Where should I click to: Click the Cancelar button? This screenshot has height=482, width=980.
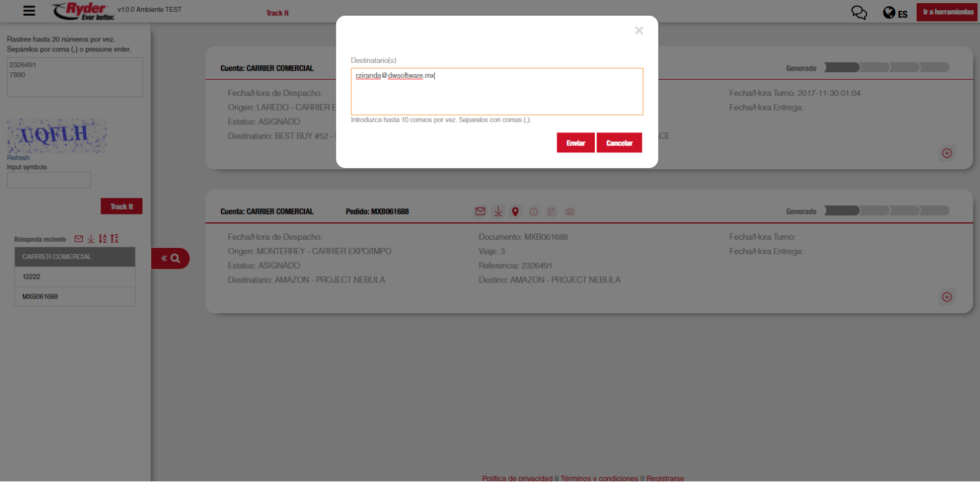click(x=619, y=143)
